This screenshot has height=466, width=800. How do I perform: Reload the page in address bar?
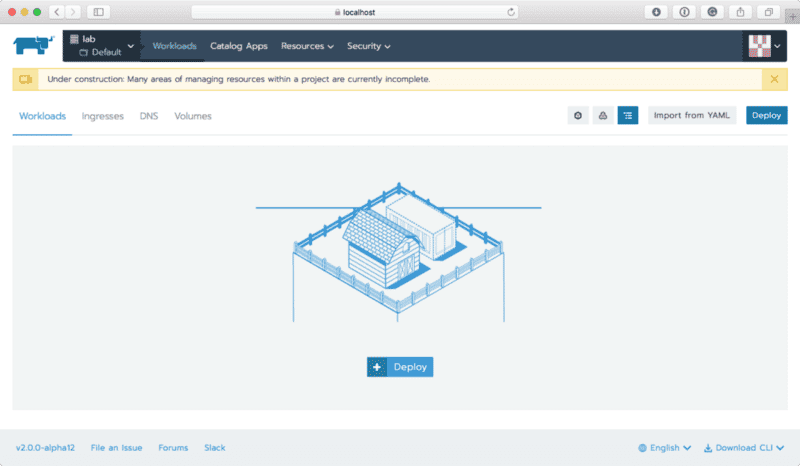click(511, 12)
